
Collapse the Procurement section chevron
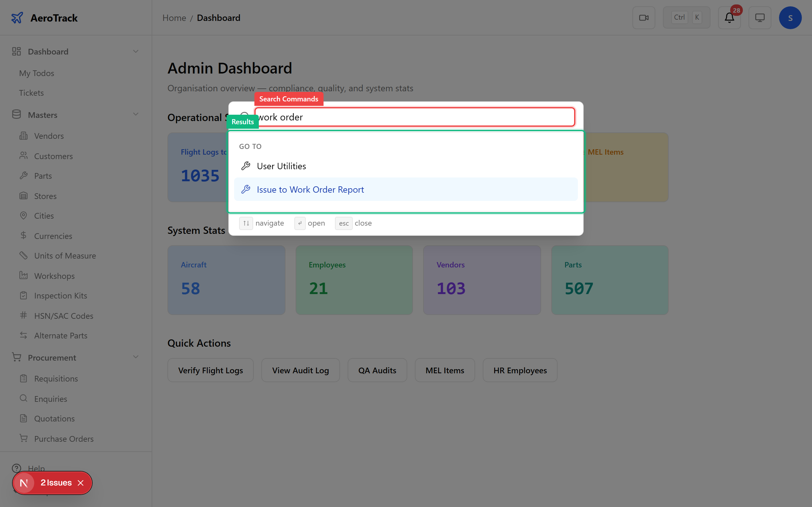(135, 357)
